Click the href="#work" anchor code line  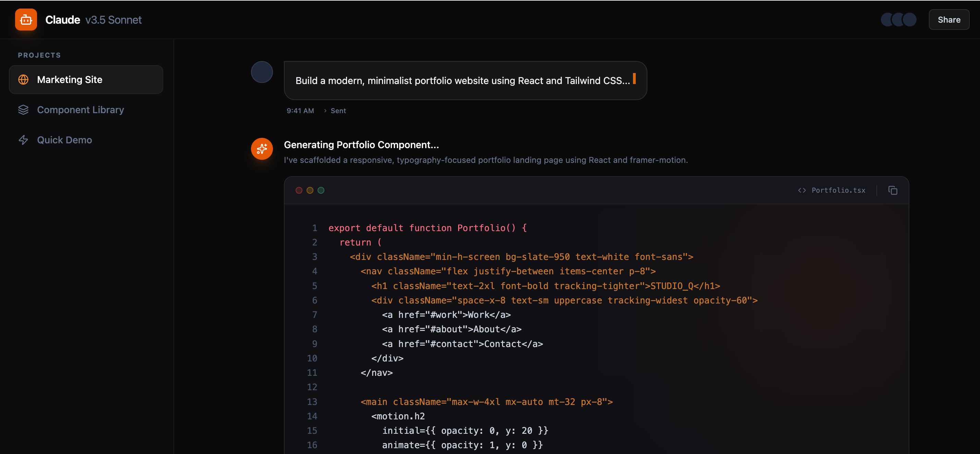point(446,314)
